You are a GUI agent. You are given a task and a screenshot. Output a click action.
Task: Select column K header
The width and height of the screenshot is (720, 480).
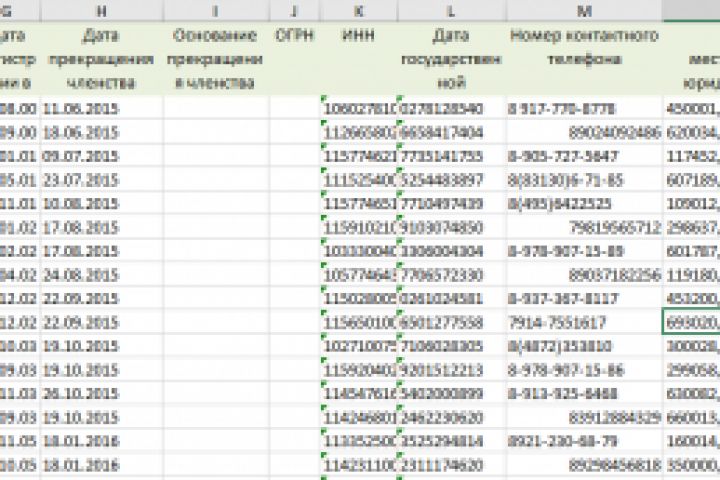(359, 11)
